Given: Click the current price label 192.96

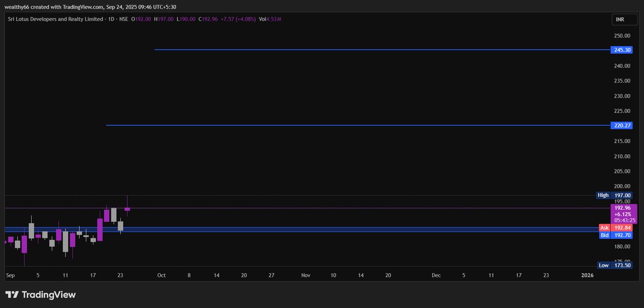Looking at the screenshot, I should coord(623,208).
